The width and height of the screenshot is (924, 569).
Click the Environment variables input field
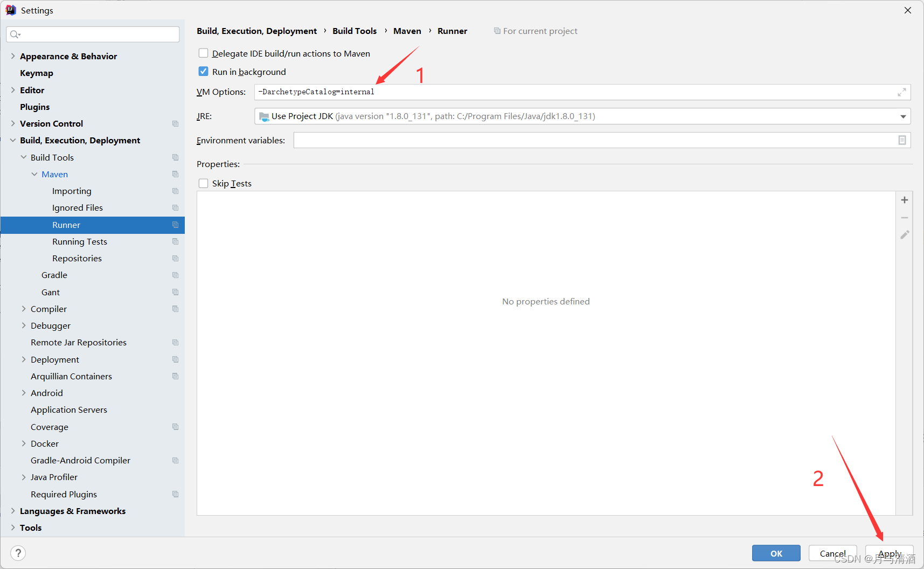[x=602, y=140]
